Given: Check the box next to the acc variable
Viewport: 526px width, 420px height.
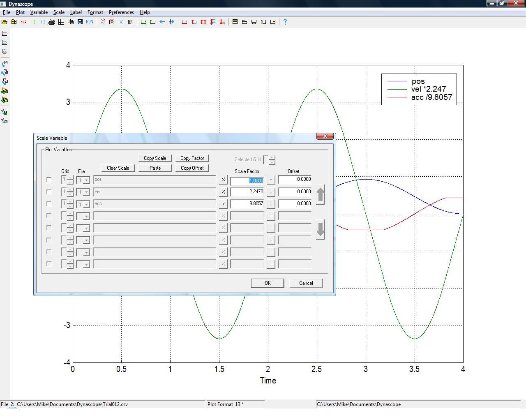Looking at the screenshot, I should (x=49, y=203).
